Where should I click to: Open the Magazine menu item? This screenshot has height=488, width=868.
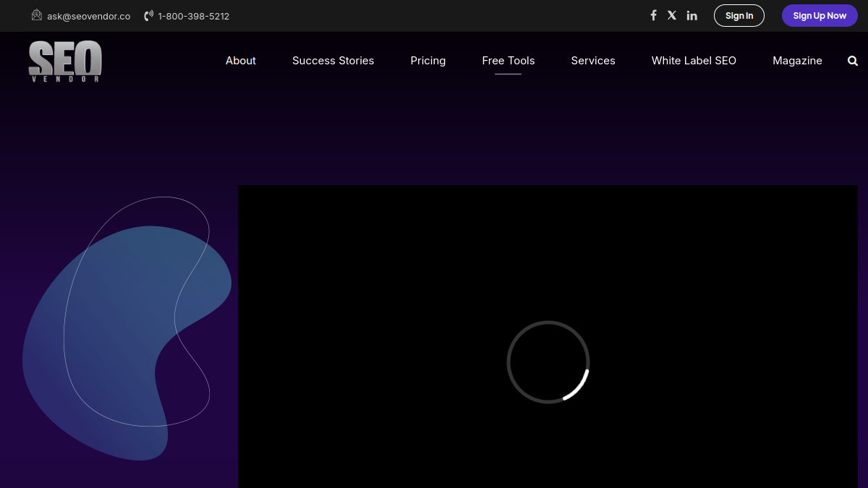coord(797,61)
